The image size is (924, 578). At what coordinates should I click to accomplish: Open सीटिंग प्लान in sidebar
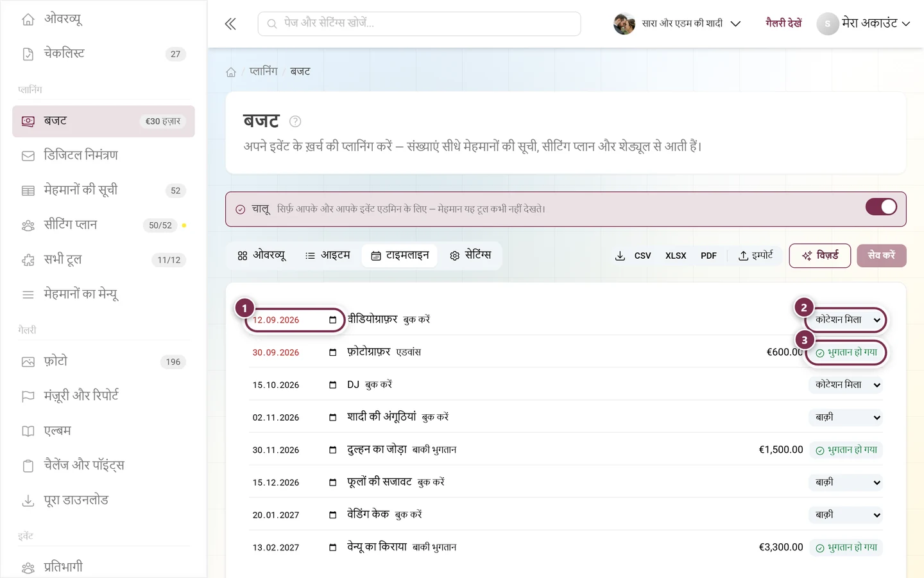(x=103, y=225)
